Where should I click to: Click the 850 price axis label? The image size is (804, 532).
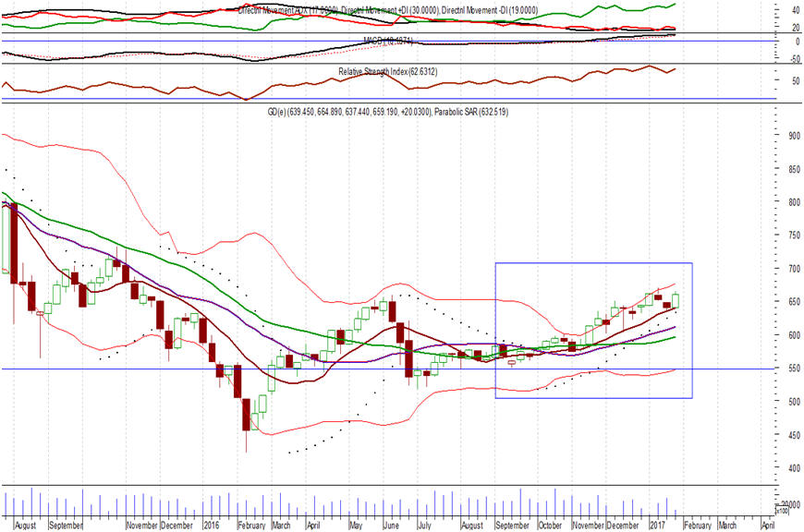794,169
